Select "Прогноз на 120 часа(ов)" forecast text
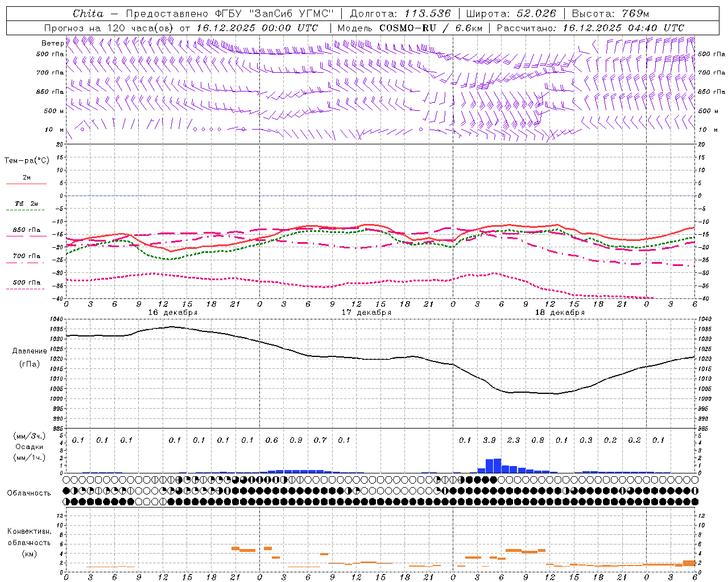728x582 pixels. [110, 28]
